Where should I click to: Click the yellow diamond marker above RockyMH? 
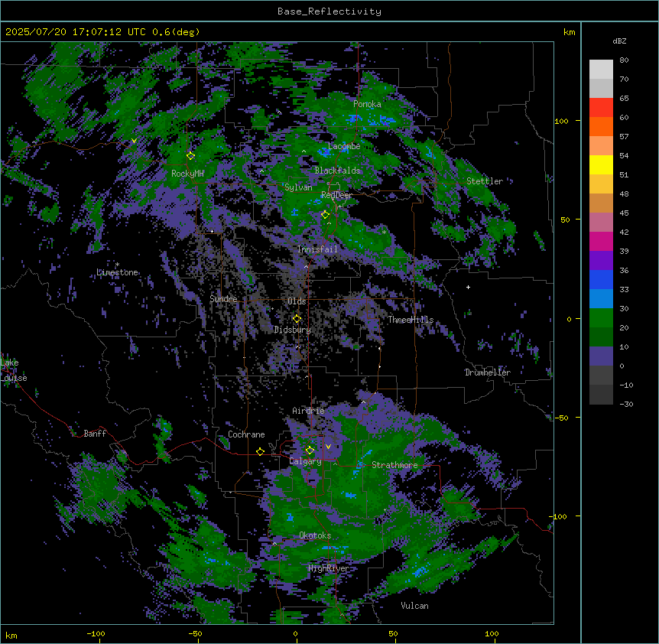pos(190,156)
